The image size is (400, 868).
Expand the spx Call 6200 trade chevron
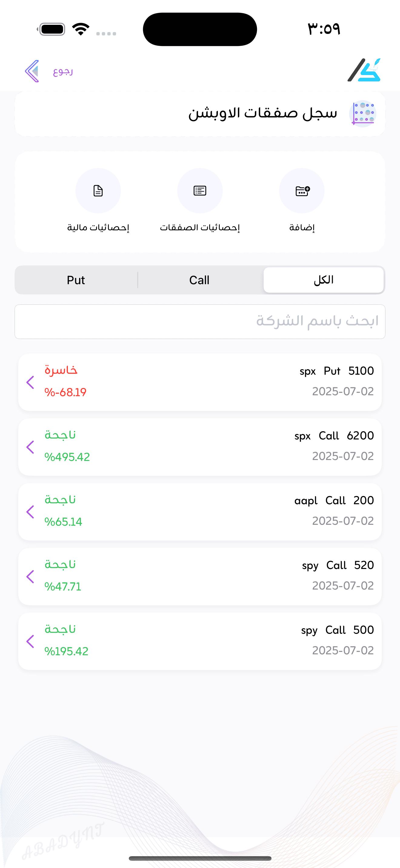[30, 447]
